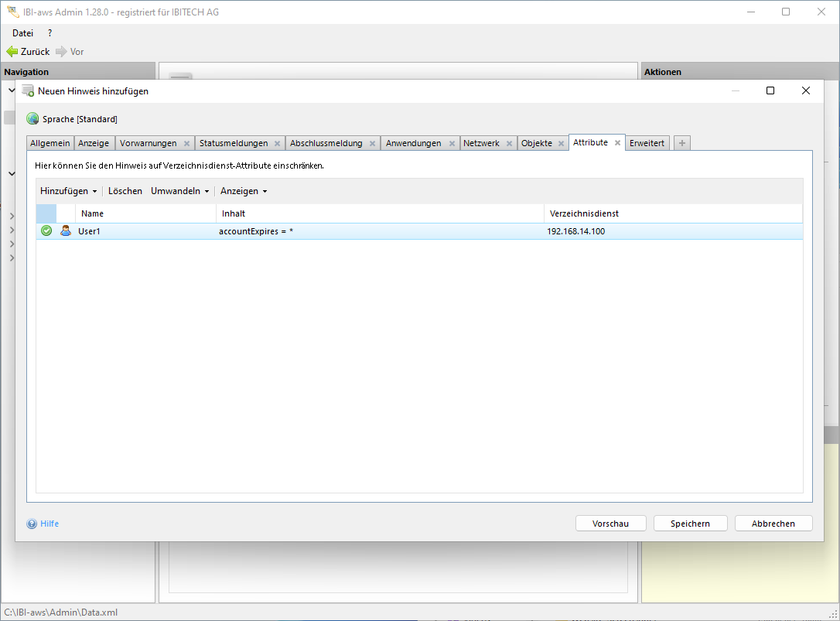Open the Erweitert tab
This screenshot has width=840, height=621.
tap(647, 143)
